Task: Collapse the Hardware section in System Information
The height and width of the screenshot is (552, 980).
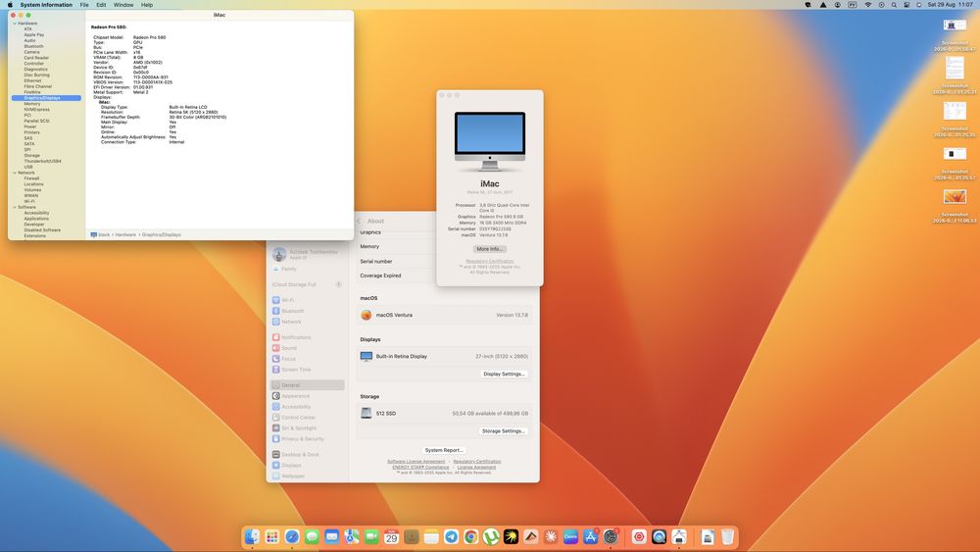Action: click(x=15, y=24)
